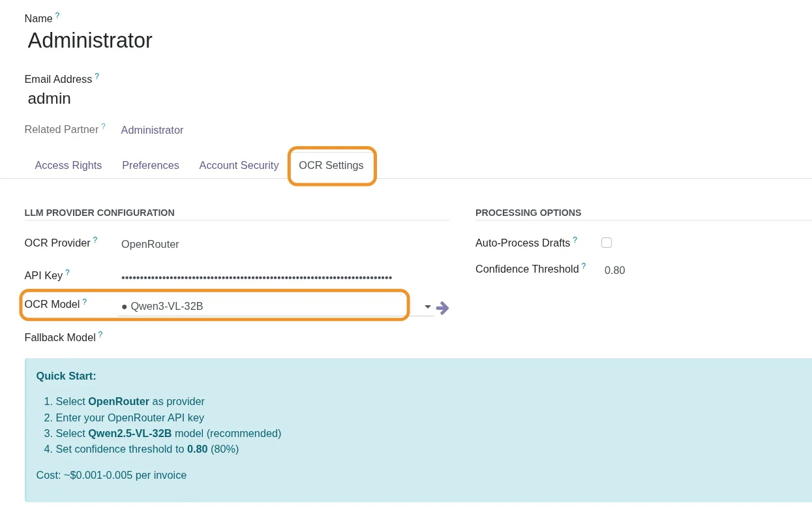Click the help icon next to Auto-Process Drafts

click(575, 240)
